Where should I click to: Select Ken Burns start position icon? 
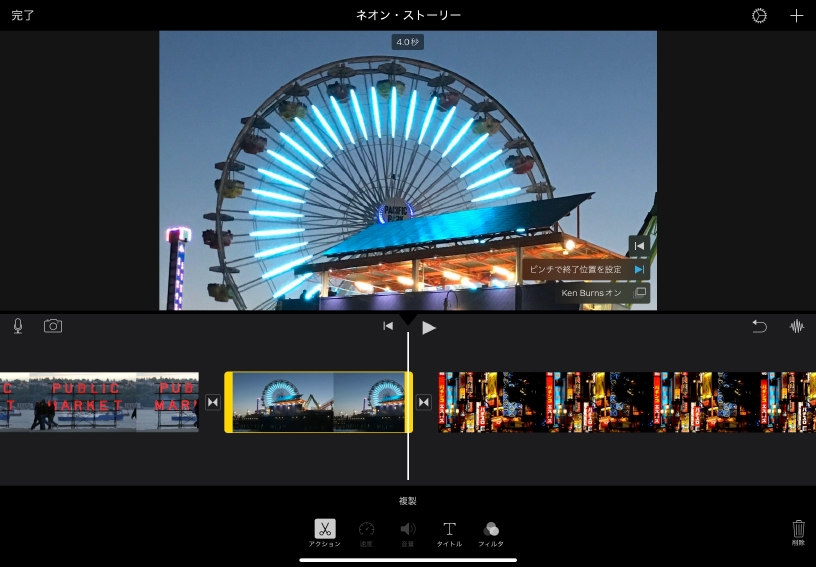638,245
